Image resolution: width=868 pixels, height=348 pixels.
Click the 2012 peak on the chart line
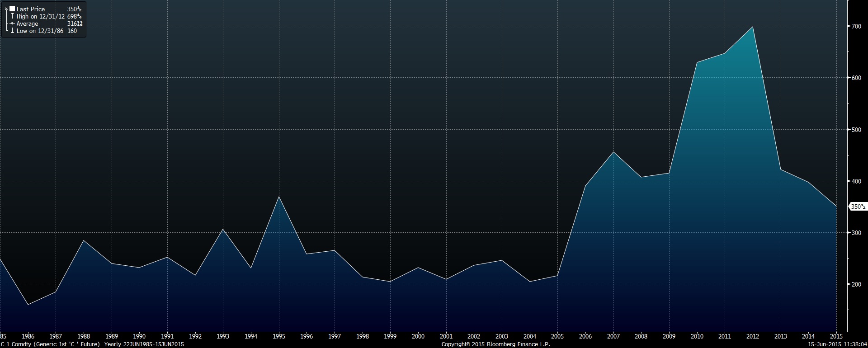point(752,27)
